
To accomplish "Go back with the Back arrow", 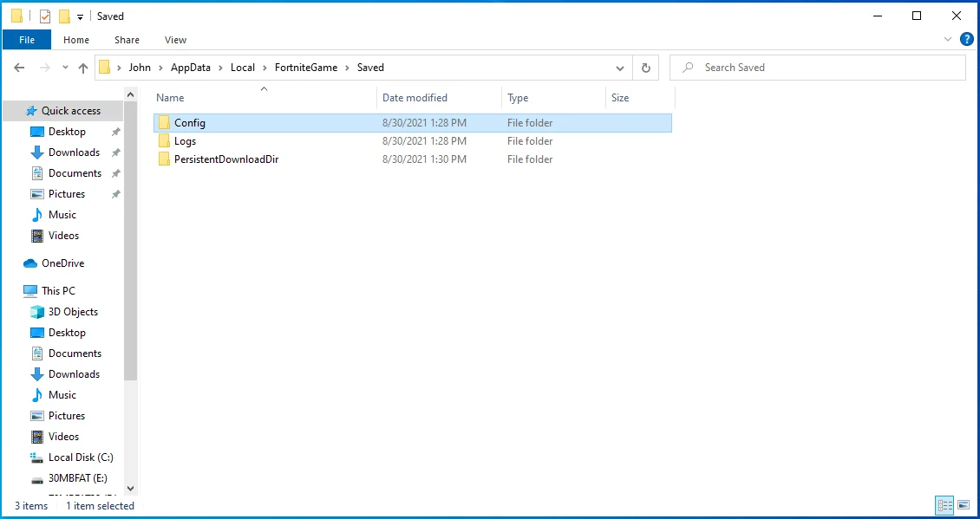I will 19,68.
